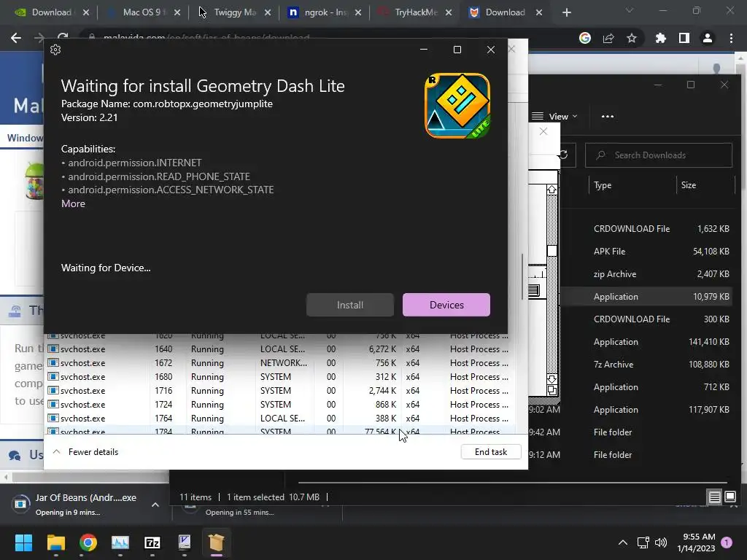Sort Explorer by Size column

pos(689,185)
